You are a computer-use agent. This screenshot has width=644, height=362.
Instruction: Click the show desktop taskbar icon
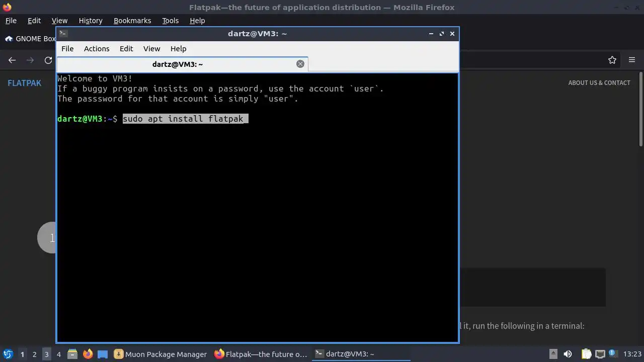pos(103,354)
